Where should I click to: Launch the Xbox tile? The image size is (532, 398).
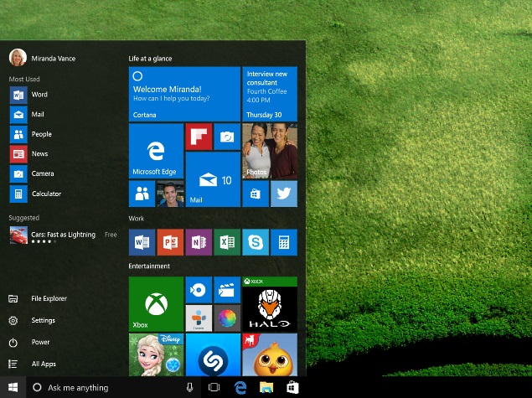156,302
